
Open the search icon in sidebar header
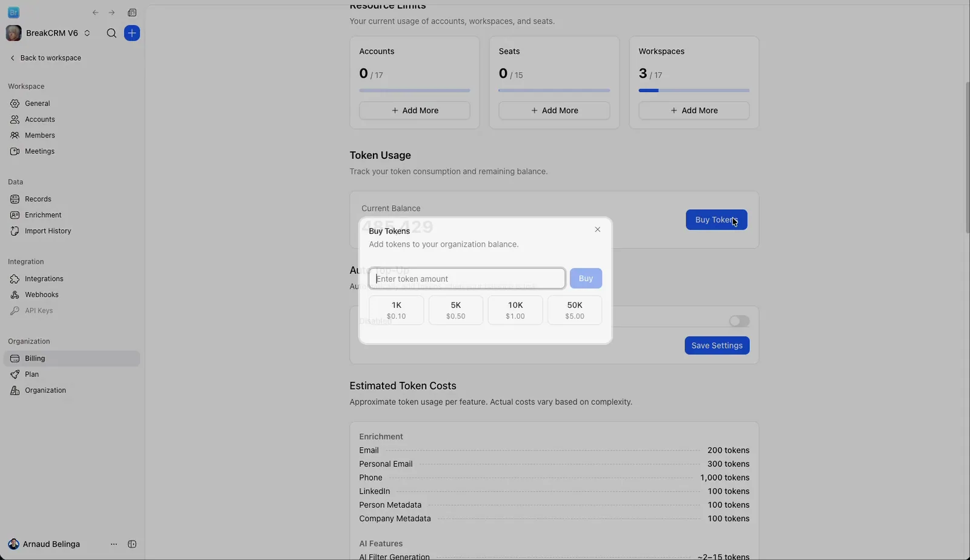[x=112, y=33]
